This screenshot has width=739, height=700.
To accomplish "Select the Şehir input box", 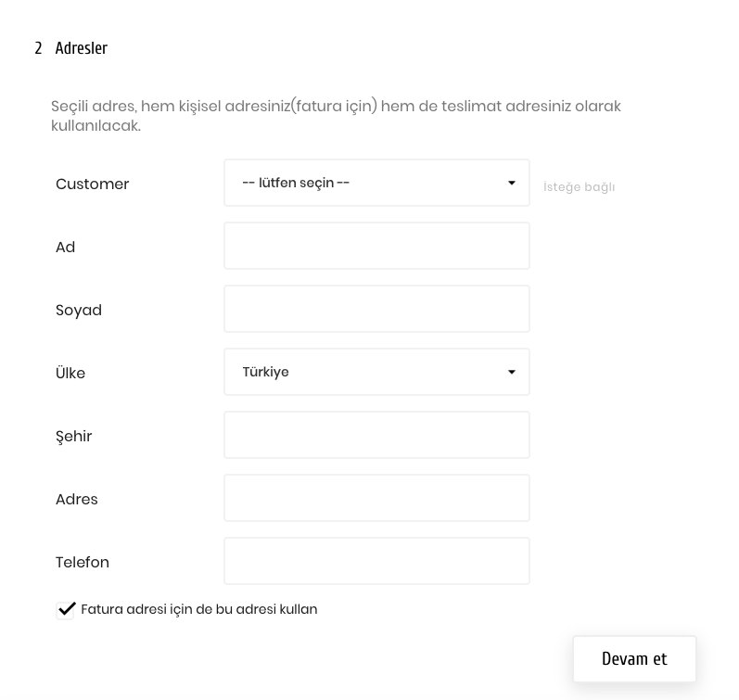I will point(376,435).
